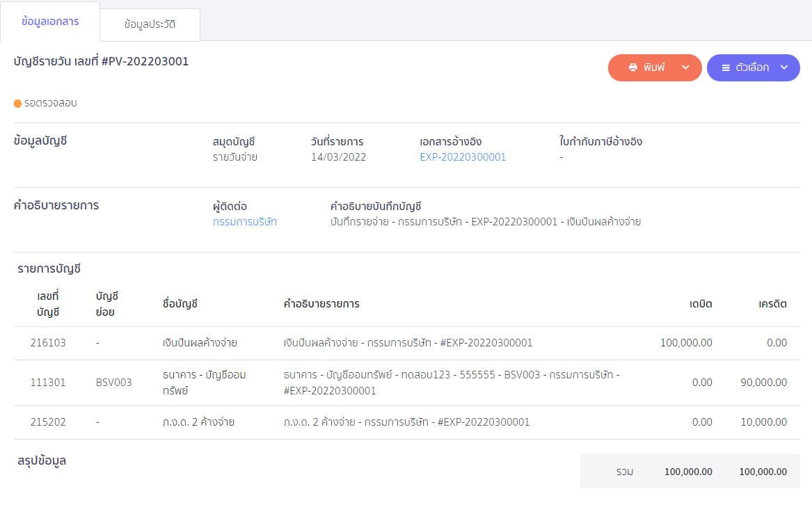Click the journal book value รายวันจ่าย
Image resolution: width=812 pixels, height=505 pixels.
click(x=235, y=157)
